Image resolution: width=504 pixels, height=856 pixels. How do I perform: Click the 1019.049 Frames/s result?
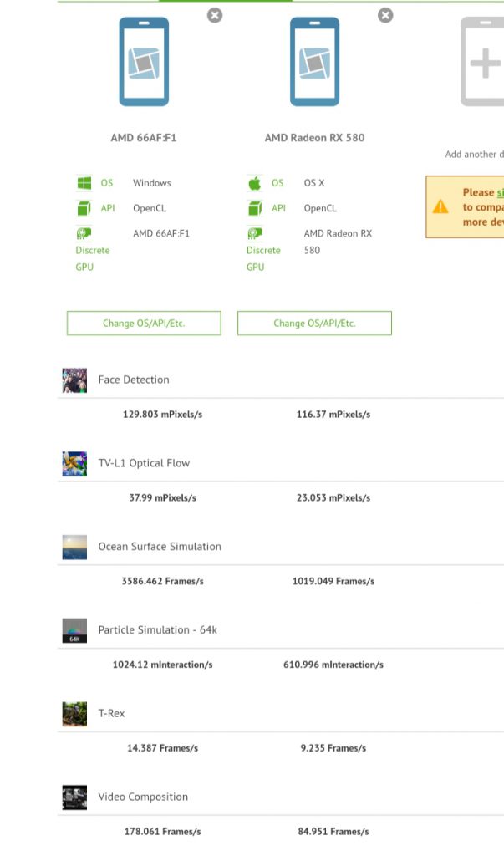333,582
